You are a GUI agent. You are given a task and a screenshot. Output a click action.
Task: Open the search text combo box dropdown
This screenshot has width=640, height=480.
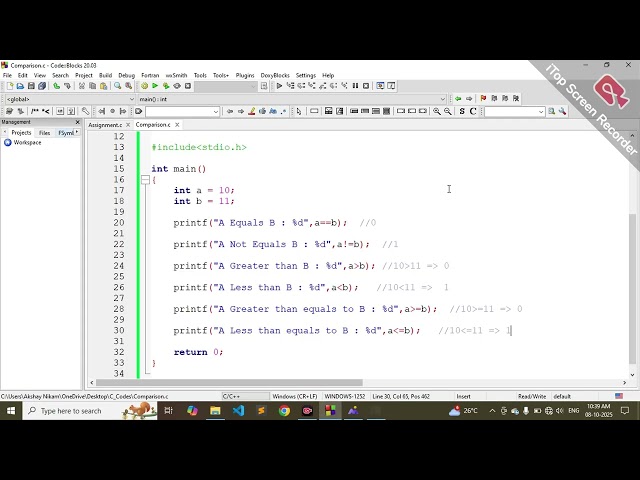pos(216,111)
